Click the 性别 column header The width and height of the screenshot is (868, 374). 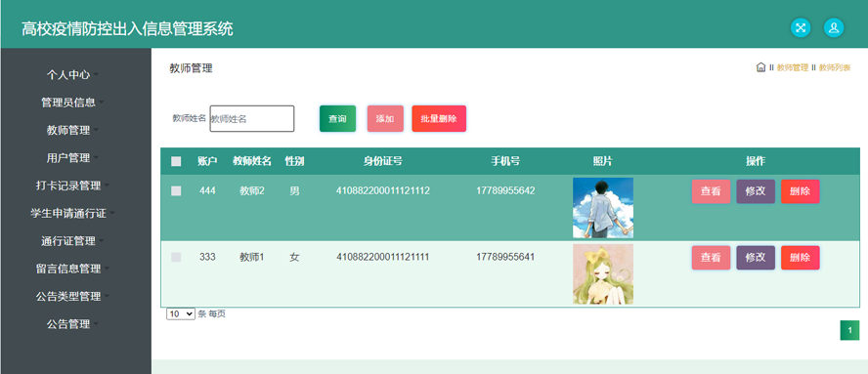pos(294,161)
